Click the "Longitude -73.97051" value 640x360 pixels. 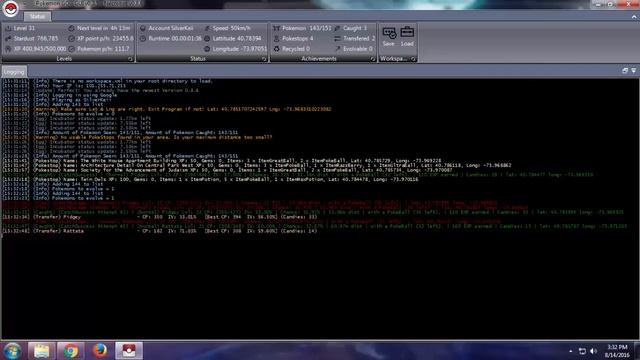click(x=240, y=49)
